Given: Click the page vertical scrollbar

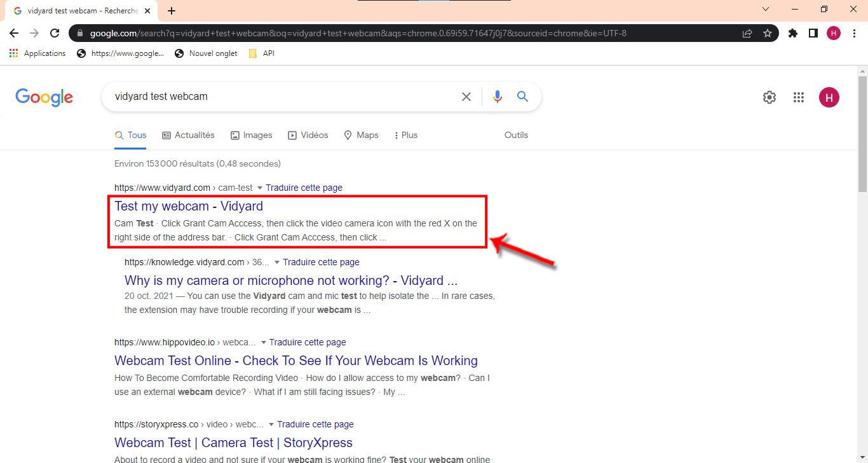Looking at the screenshot, I should (862, 134).
